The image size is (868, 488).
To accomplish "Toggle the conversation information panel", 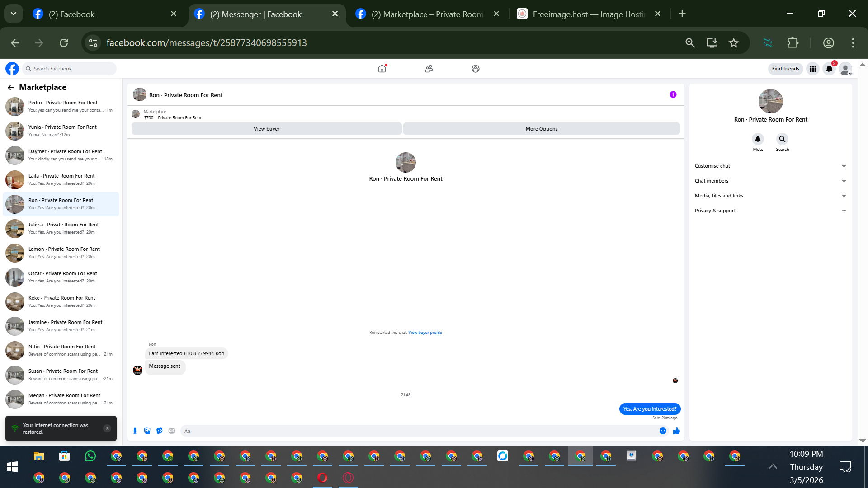I will pos(673,94).
